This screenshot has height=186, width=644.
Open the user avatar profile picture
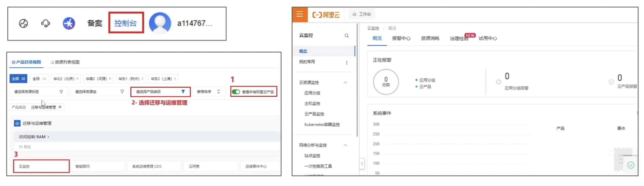coord(160,23)
